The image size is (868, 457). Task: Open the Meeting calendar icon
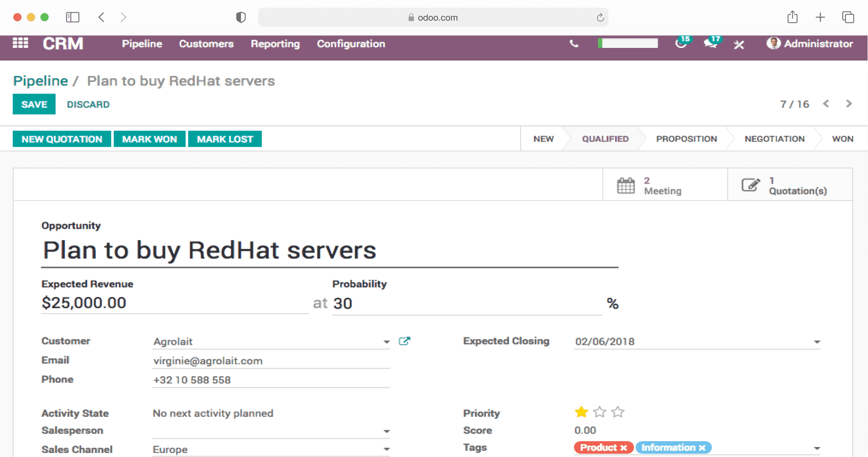click(x=626, y=185)
